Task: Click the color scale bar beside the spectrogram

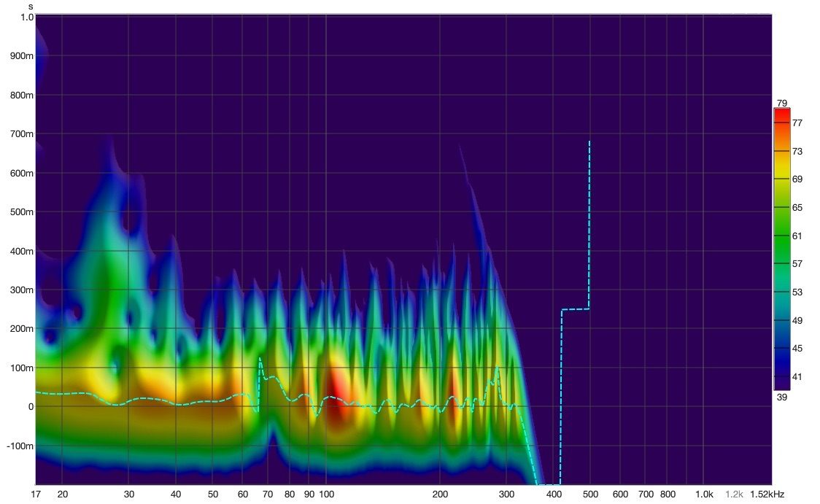Action: coord(782,249)
